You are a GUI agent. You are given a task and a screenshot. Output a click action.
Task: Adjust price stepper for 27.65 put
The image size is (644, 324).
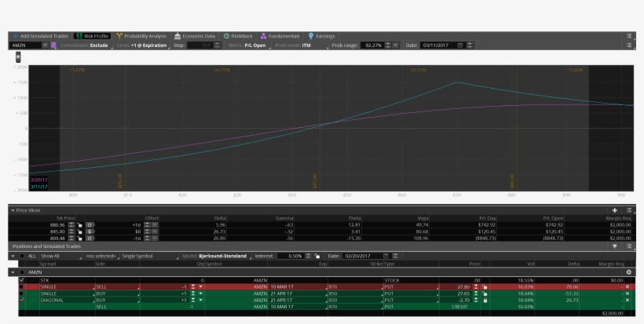click(x=476, y=293)
